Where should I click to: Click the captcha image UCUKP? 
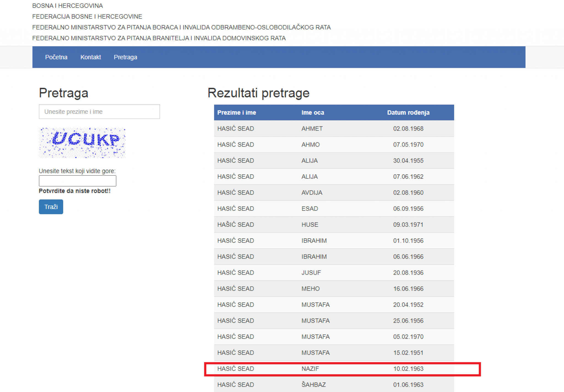pyautogui.click(x=82, y=143)
